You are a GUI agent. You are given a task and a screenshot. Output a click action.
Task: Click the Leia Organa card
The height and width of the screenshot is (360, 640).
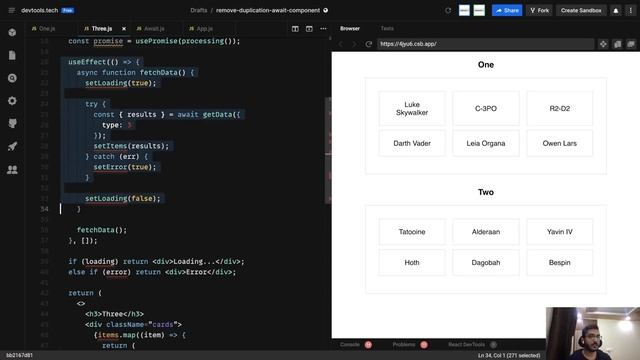point(486,143)
